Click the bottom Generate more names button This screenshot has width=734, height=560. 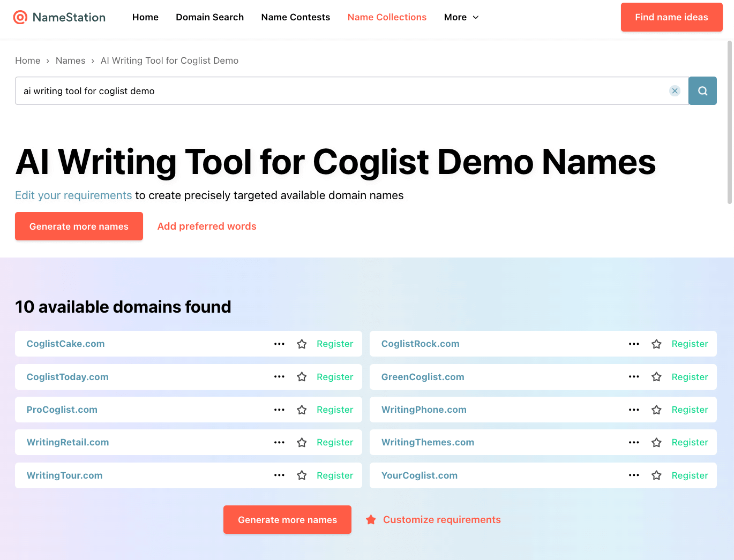287,520
